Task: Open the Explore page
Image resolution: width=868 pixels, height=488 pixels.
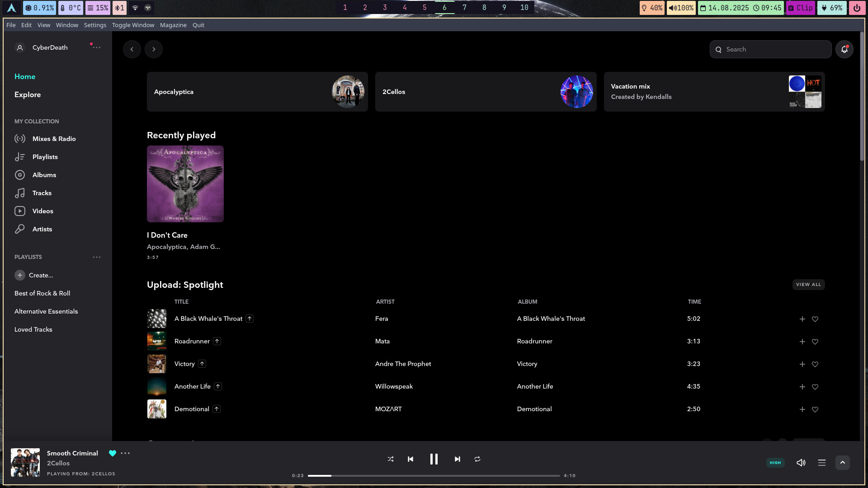Action: (28, 94)
